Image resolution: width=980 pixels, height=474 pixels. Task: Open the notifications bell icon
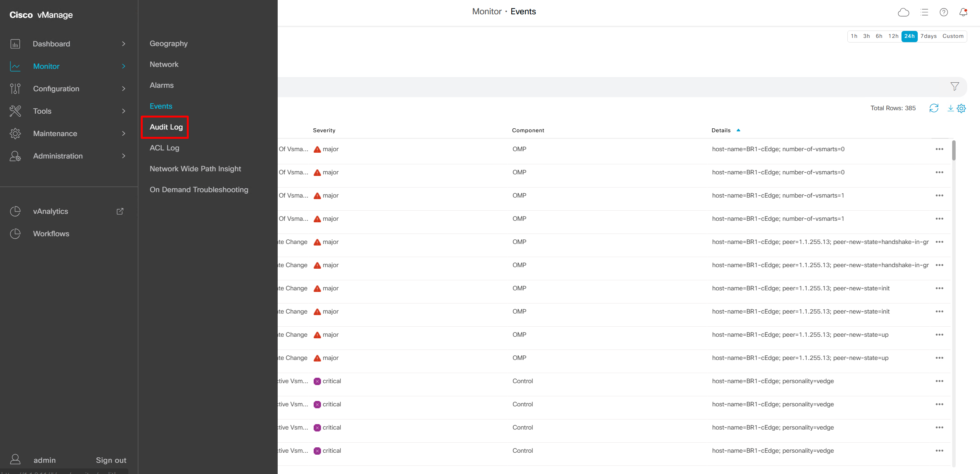point(963,12)
